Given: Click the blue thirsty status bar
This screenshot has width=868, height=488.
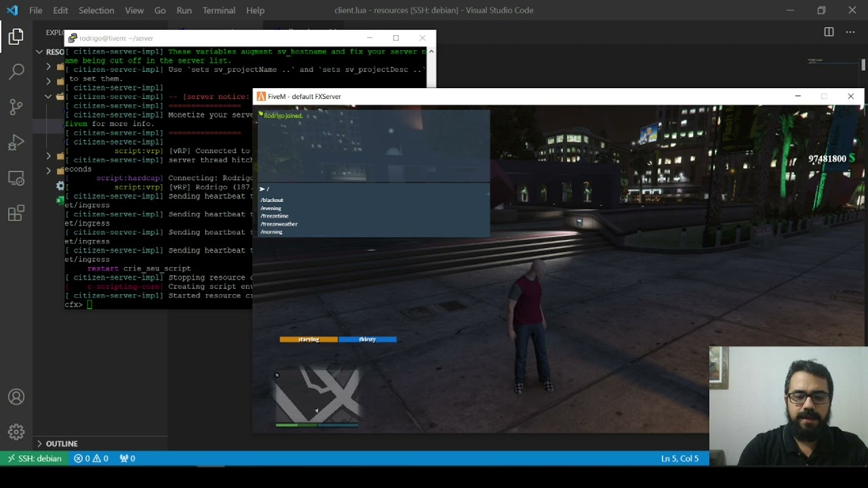Looking at the screenshot, I should (368, 340).
